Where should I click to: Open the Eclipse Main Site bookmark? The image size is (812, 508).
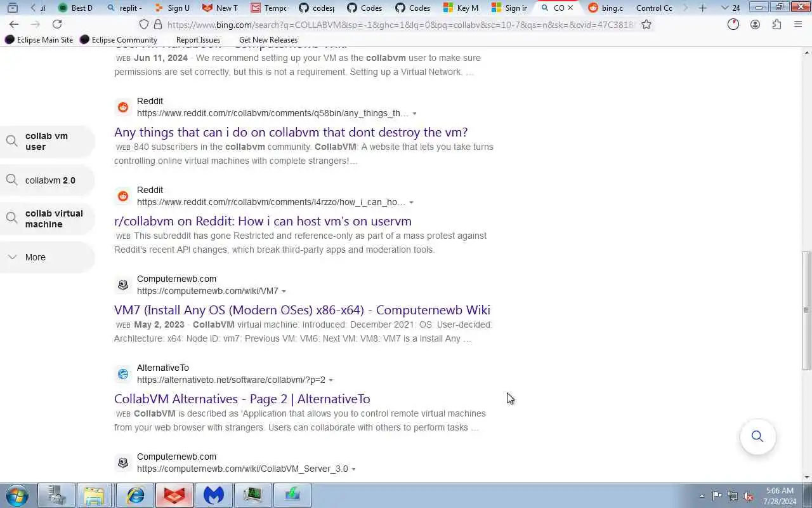(x=39, y=39)
